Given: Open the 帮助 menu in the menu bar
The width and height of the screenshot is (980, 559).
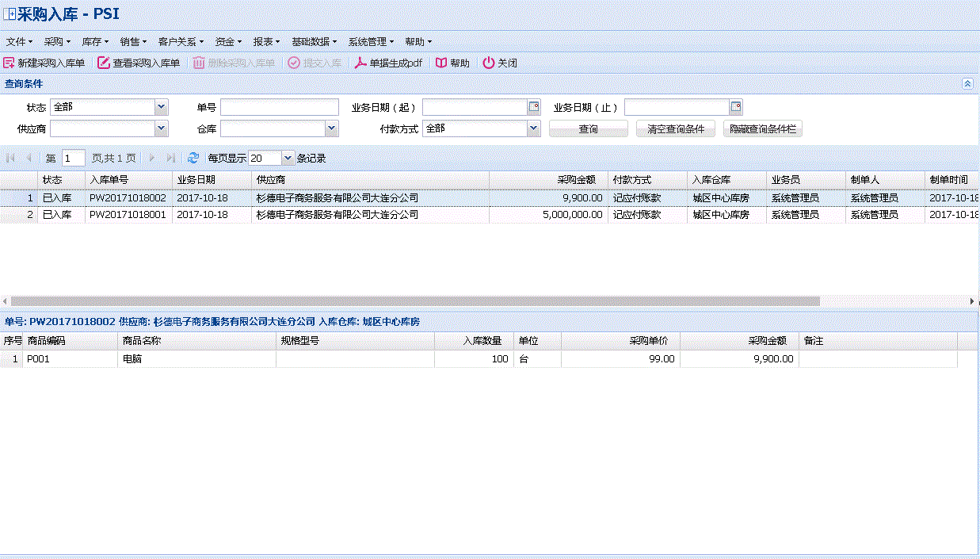Looking at the screenshot, I should coord(418,41).
